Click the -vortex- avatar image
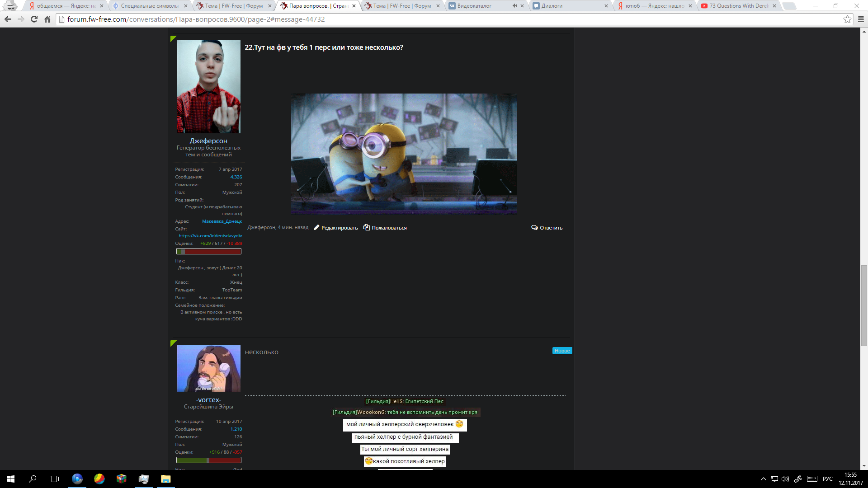 coord(208,368)
